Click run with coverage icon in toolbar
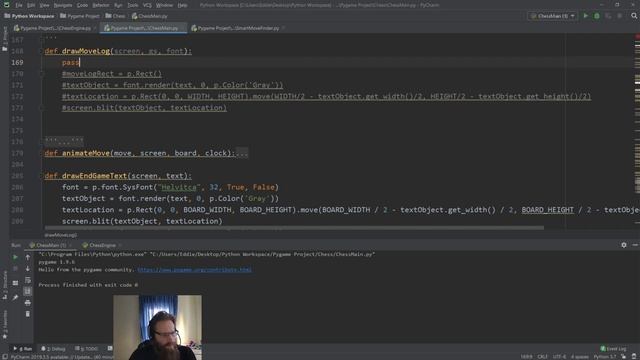The height and width of the screenshot is (360, 640). 608,16
